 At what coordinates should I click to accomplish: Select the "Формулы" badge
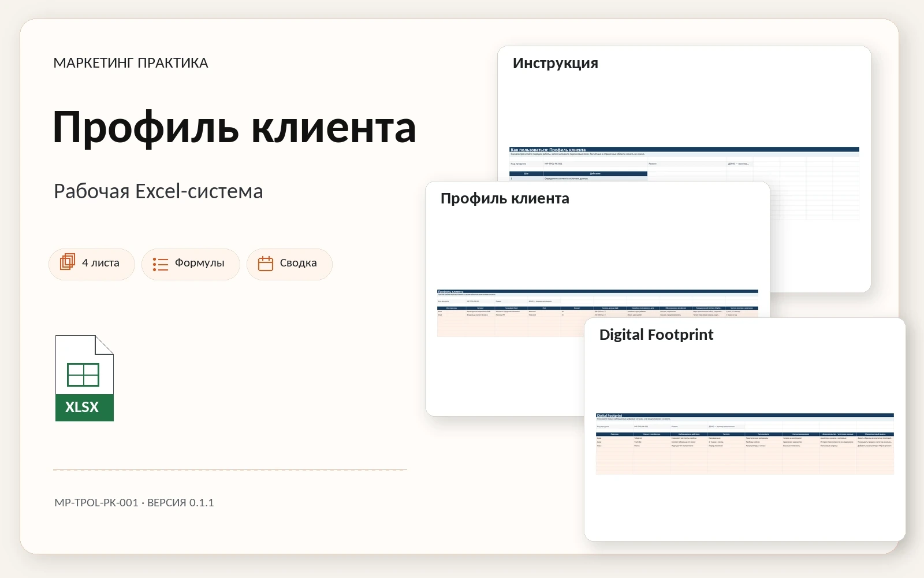tap(191, 264)
